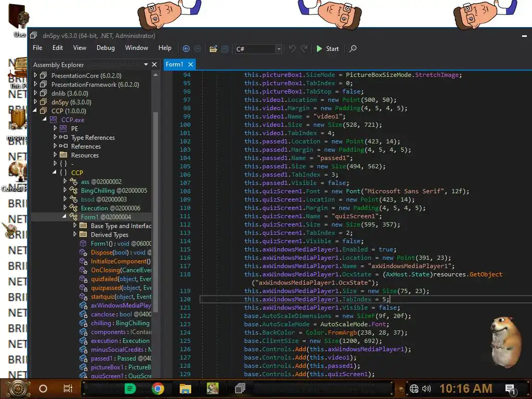Click the navigate forward arrow icon
532x399 pixels.
click(x=197, y=49)
